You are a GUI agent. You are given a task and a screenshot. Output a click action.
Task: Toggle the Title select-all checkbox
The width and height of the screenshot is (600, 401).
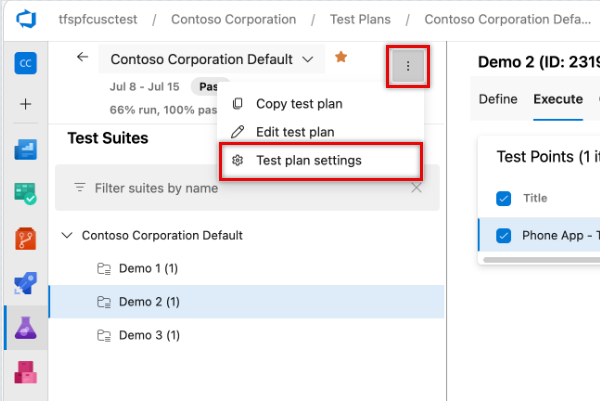coord(504,198)
